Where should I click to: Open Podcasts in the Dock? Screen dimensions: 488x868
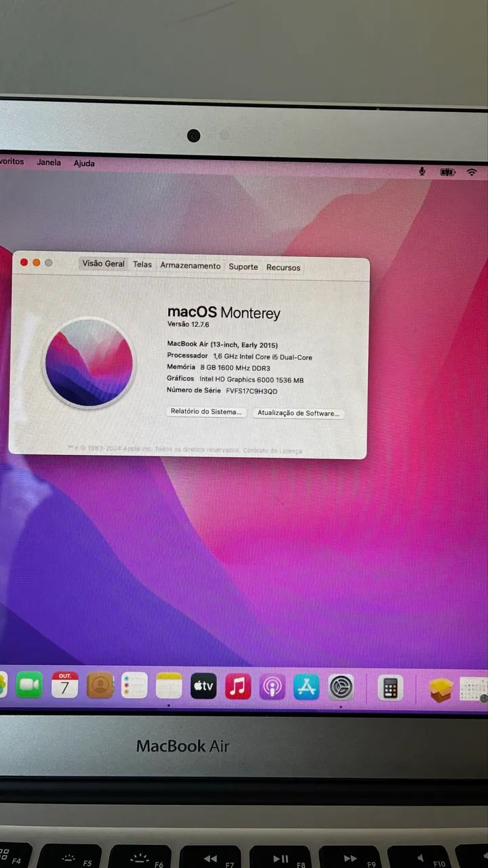[272, 687]
